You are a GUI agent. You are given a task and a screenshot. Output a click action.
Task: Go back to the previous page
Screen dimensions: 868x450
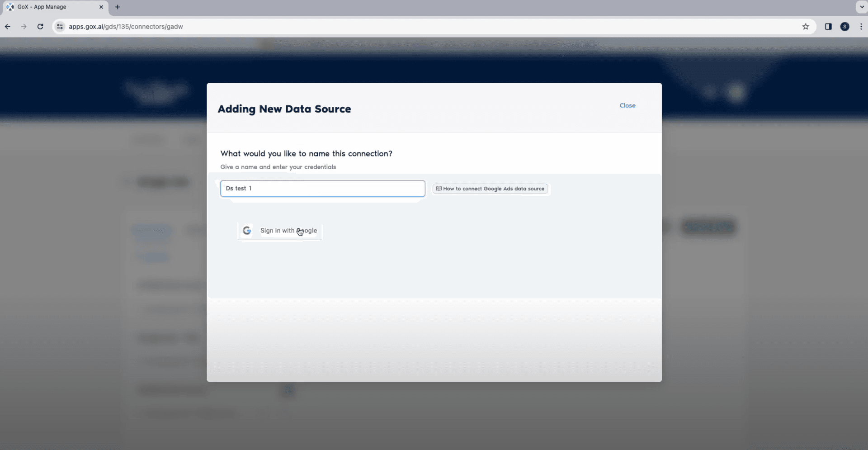point(8,27)
